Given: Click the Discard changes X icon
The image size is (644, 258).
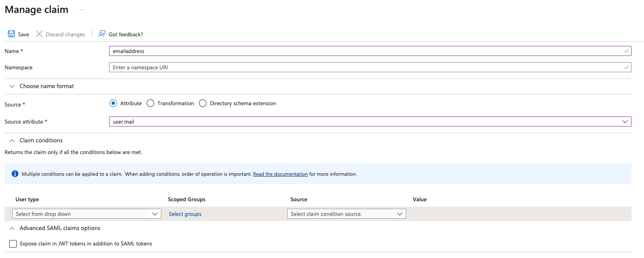Looking at the screenshot, I should (x=39, y=34).
